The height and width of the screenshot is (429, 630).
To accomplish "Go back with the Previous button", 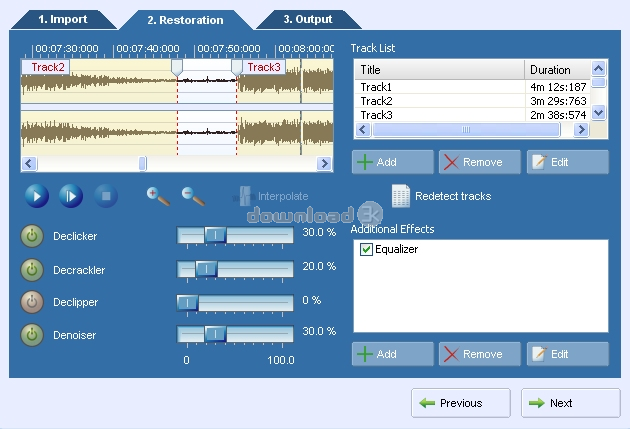I will point(461,403).
